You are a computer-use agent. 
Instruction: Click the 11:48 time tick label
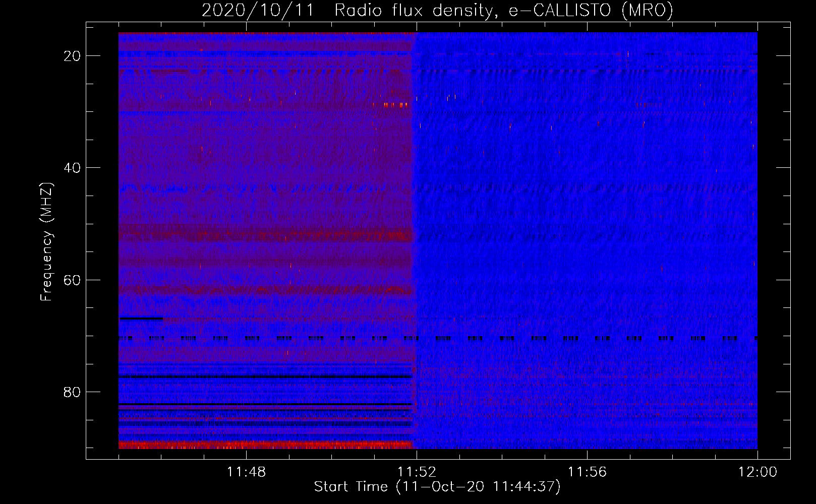pos(246,472)
